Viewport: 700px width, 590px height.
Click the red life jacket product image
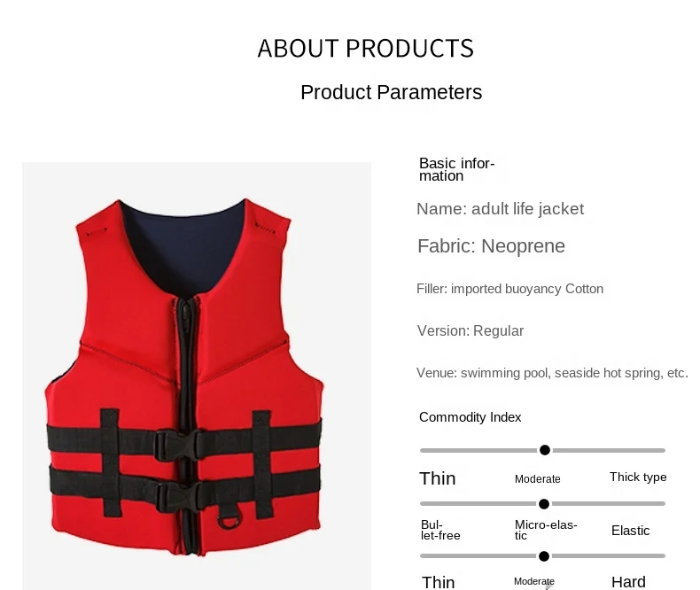pos(197,376)
